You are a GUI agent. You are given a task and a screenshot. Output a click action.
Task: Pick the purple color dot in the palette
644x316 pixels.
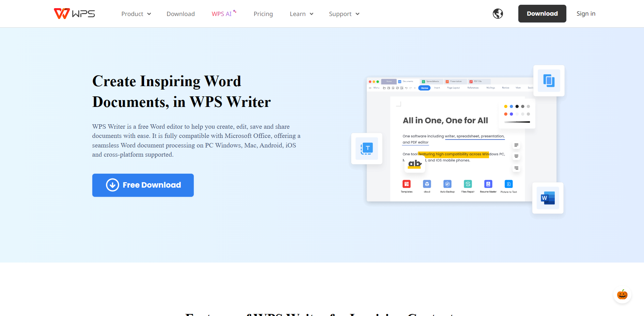coord(511,114)
